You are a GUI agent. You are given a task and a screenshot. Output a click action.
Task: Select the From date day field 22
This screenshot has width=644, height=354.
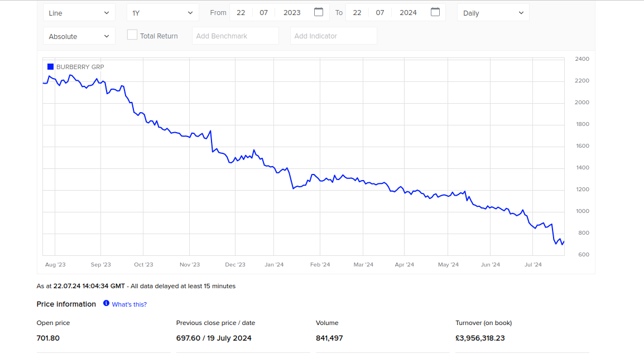(x=241, y=13)
